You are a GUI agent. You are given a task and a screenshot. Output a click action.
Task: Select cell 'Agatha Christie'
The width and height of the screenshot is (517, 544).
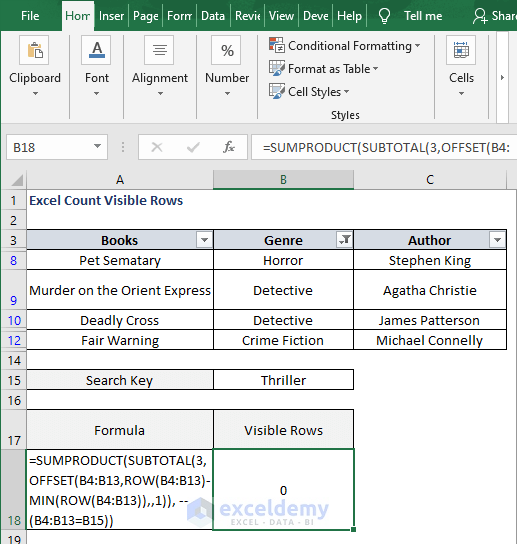point(430,290)
